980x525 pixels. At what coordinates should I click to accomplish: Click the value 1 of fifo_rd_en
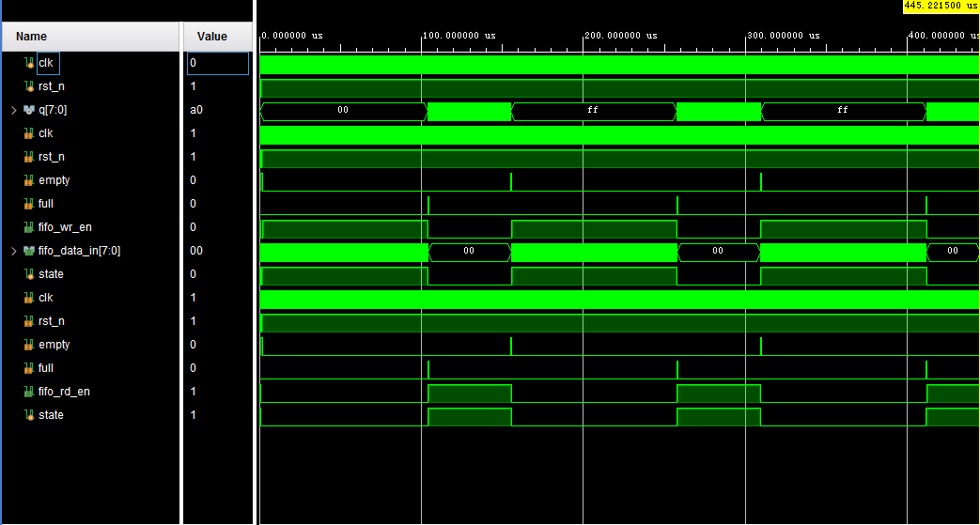tap(194, 392)
